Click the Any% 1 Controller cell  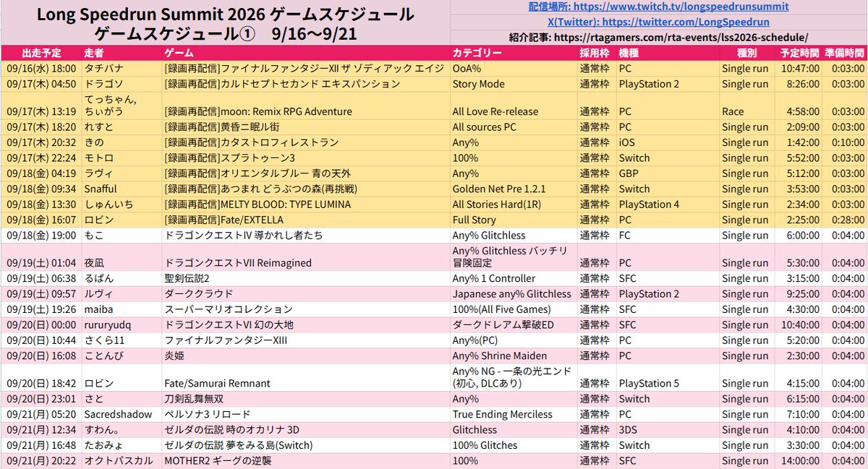[513, 278]
